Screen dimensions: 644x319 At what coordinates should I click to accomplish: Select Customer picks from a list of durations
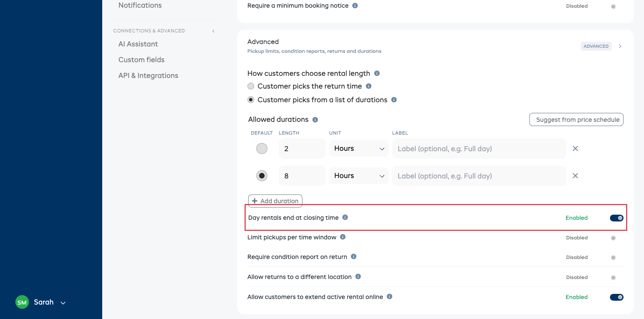[x=251, y=100]
